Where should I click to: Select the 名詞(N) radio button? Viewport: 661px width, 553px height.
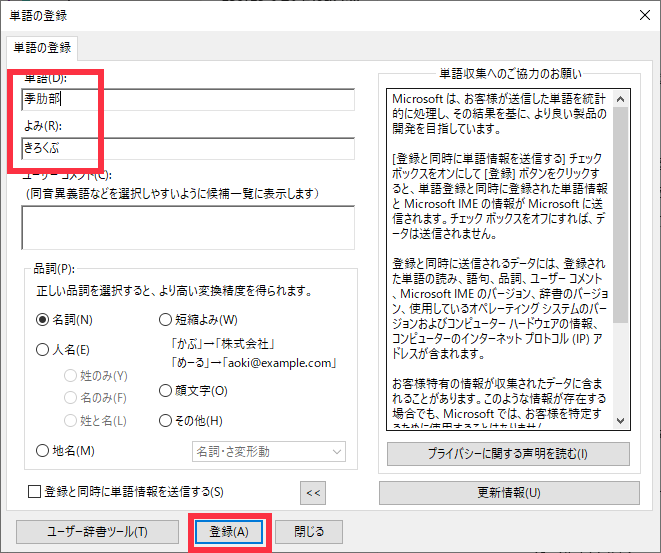(43, 320)
